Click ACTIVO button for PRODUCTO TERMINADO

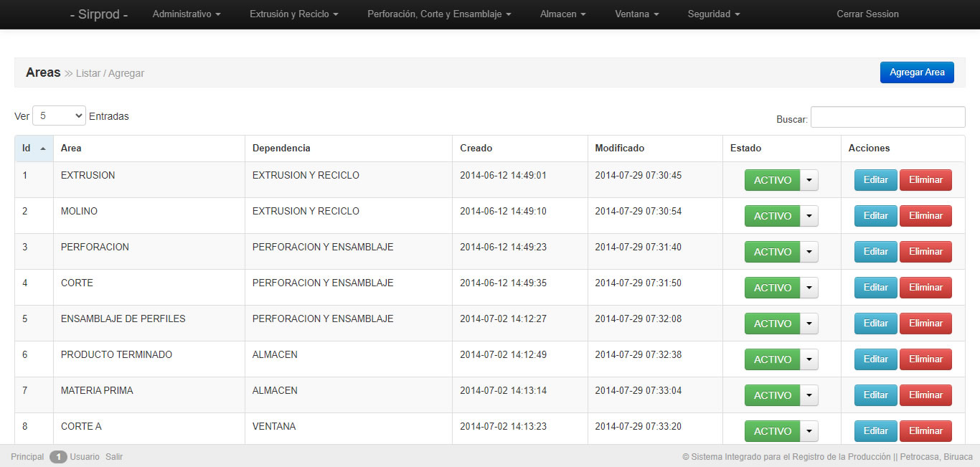point(772,359)
